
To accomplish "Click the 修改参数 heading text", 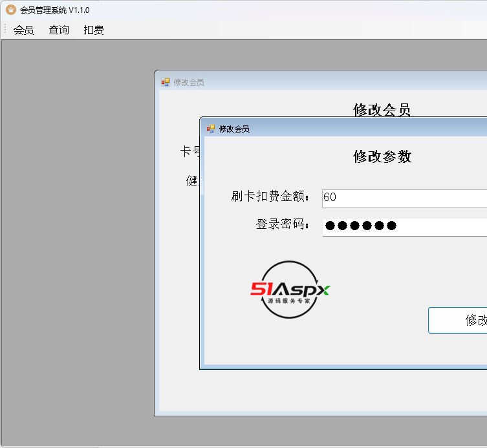I will 382,156.
